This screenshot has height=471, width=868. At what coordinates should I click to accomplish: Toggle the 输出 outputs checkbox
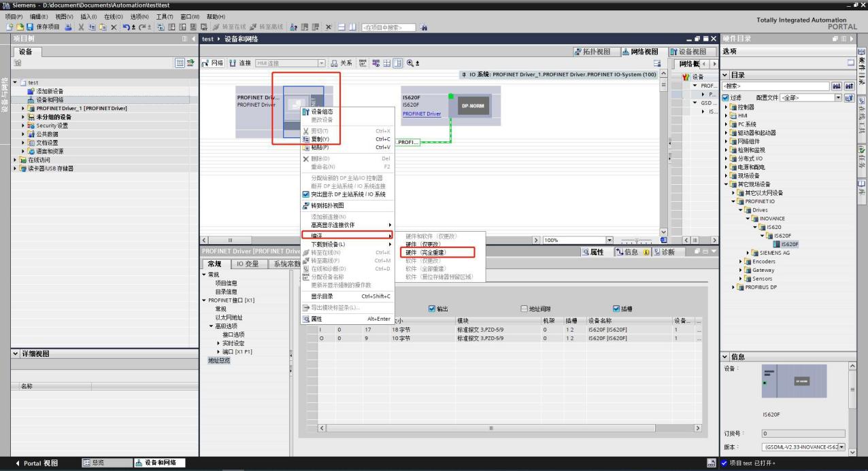[432, 309]
